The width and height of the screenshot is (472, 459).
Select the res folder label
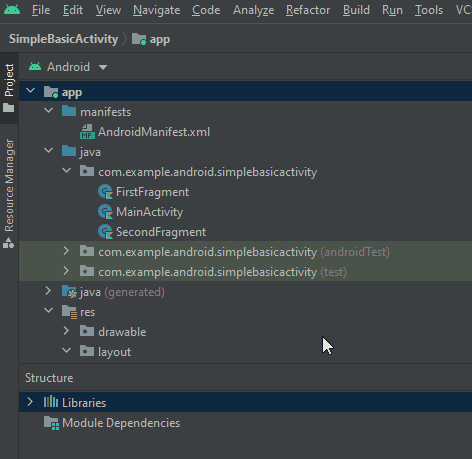point(87,312)
